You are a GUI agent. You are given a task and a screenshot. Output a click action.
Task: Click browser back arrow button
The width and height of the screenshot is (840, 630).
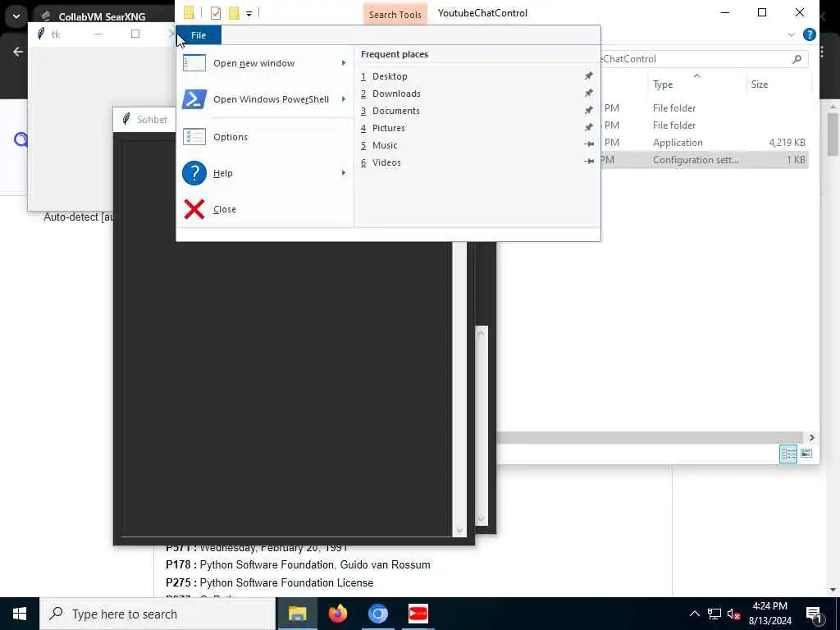18,52
